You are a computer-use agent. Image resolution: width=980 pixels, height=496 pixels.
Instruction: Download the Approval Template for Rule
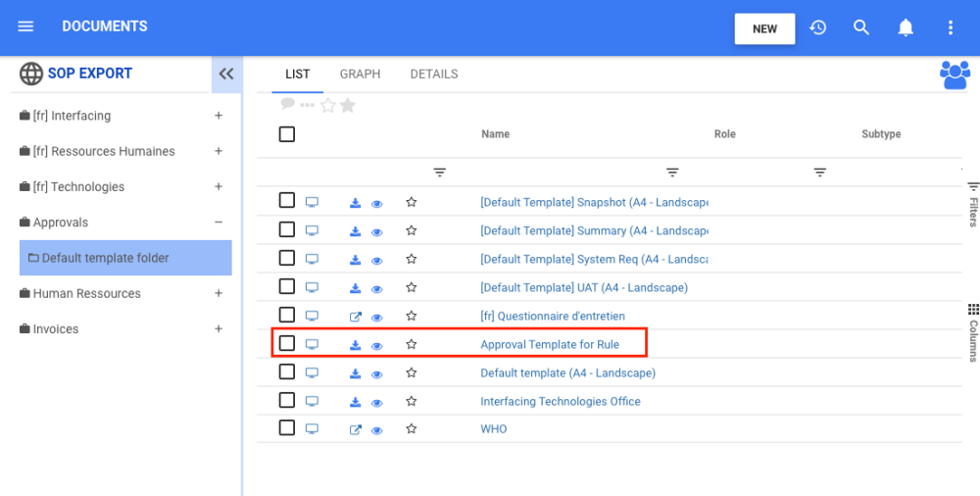(x=355, y=345)
